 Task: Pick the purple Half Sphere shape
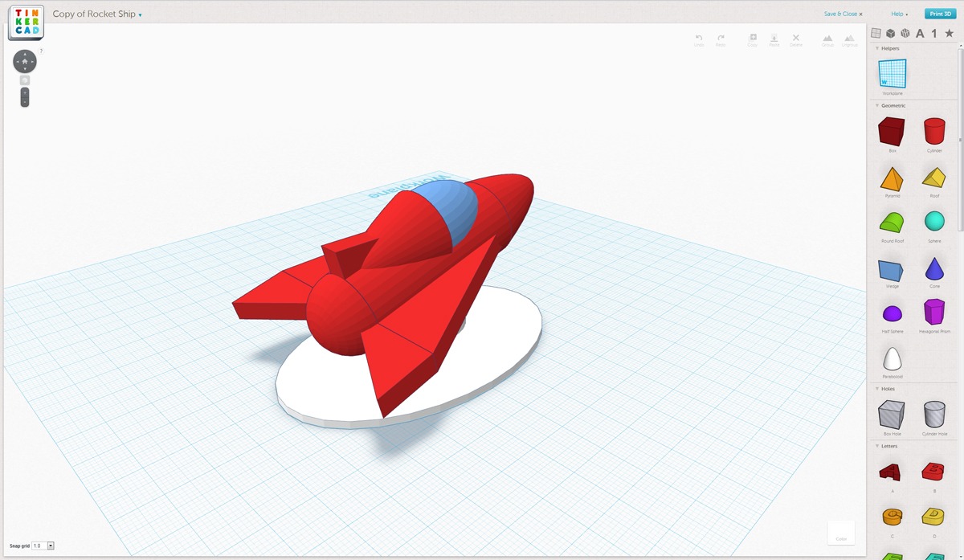(x=892, y=315)
